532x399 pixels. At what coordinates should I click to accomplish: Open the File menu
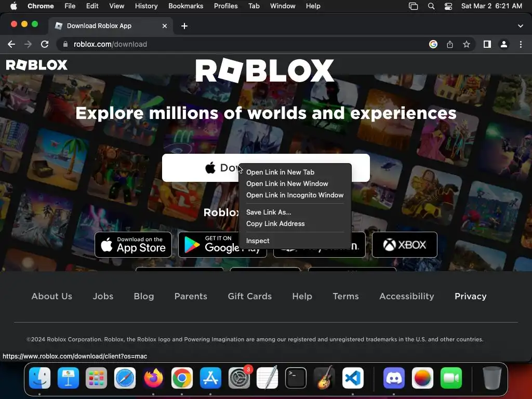tap(70, 6)
